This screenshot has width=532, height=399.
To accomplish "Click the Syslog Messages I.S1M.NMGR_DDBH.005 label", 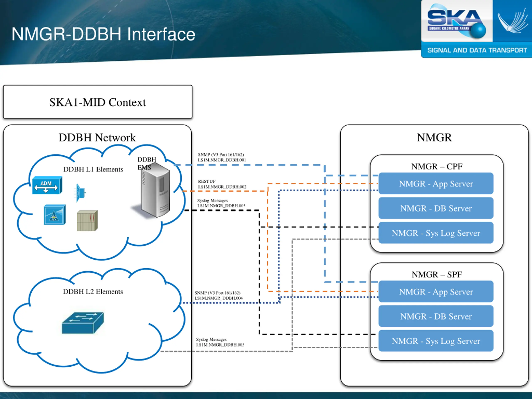I will tap(220, 342).
